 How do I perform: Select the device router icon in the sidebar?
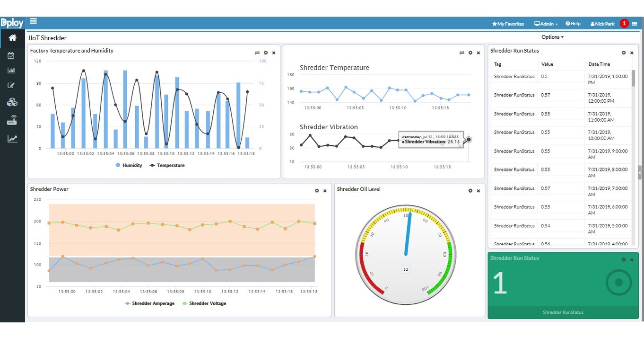point(12,120)
